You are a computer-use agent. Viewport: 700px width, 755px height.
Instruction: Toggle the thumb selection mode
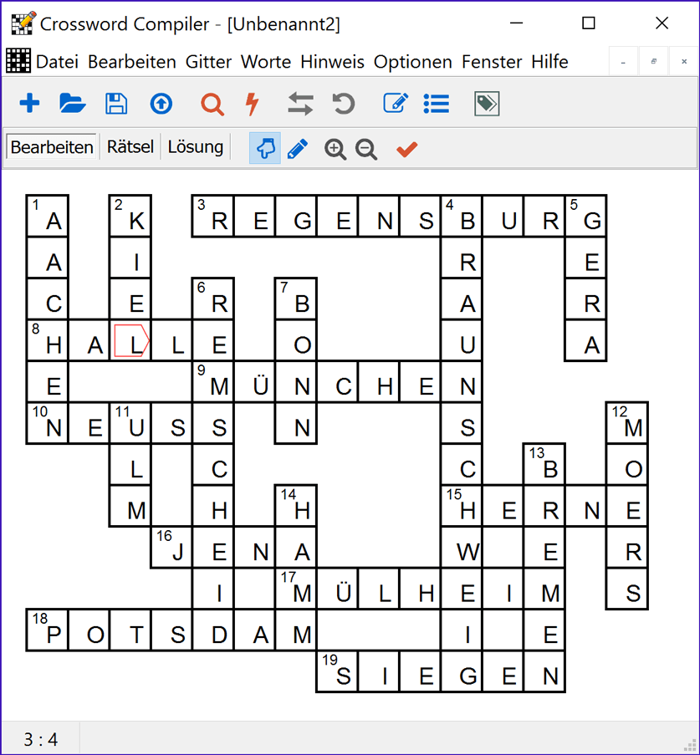264,148
